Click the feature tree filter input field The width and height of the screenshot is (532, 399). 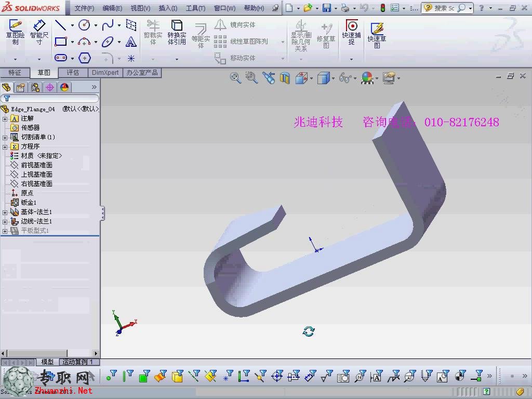pos(50,98)
